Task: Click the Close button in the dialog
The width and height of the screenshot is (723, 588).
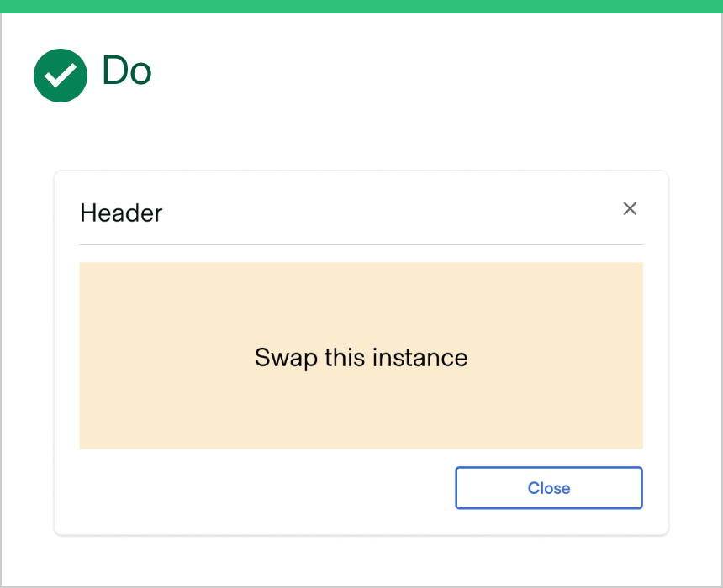Action: tap(549, 487)
